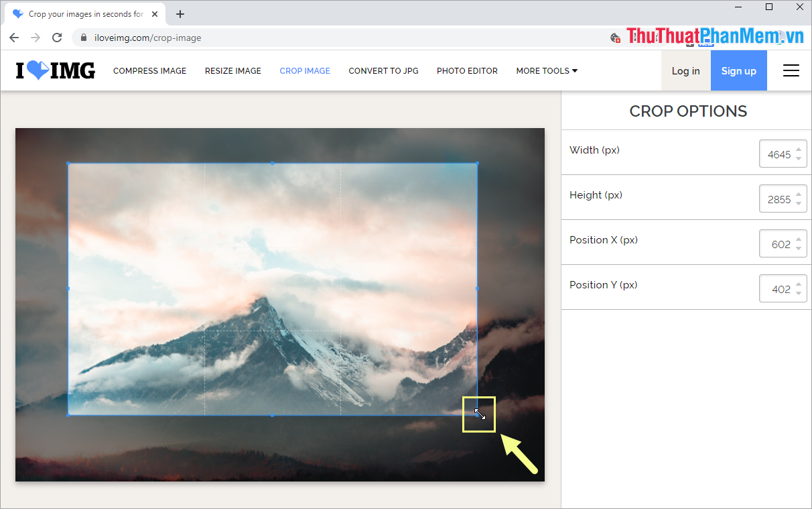Image resolution: width=812 pixels, height=509 pixels.
Task: Increase Width using its stepper up arrow
Action: (799, 150)
